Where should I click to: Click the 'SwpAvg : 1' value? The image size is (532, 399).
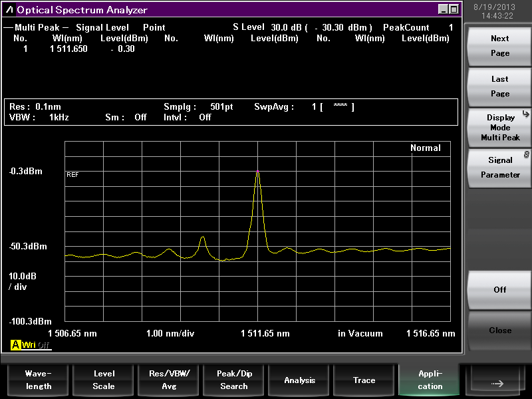coord(285,107)
